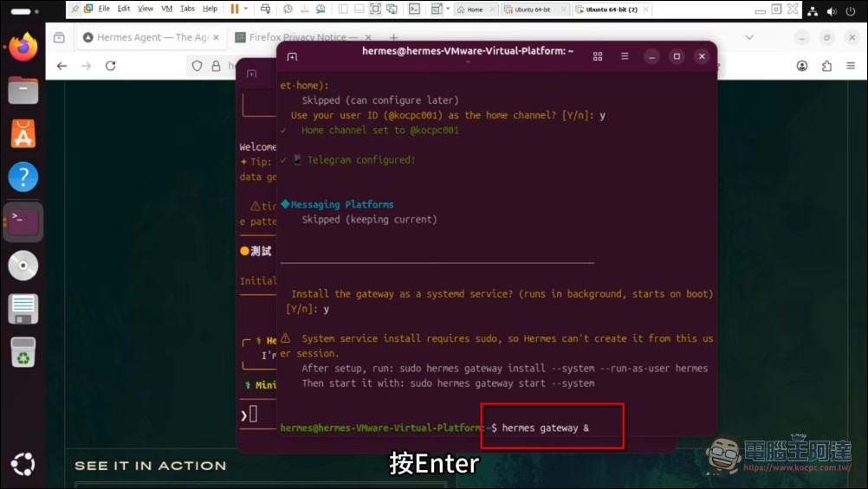Open the View menu in VMware
The height and width of the screenshot is (489, 868).
pyautogui.click(x=146, y=9)
